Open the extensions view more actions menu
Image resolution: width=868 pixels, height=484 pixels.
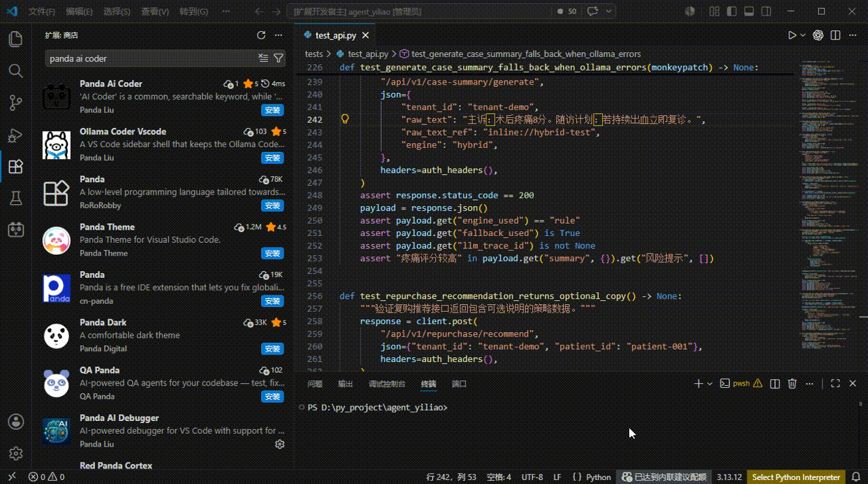click(x=279, y=35)
